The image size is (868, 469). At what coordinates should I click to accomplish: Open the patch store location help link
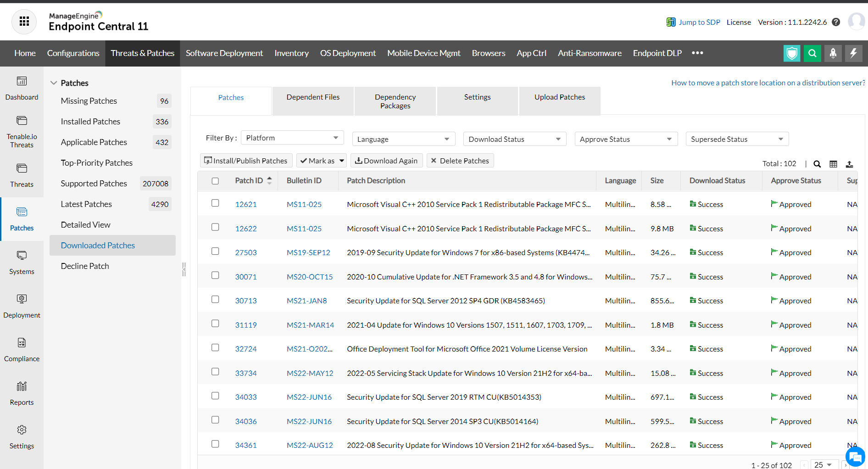coord(768,83)
